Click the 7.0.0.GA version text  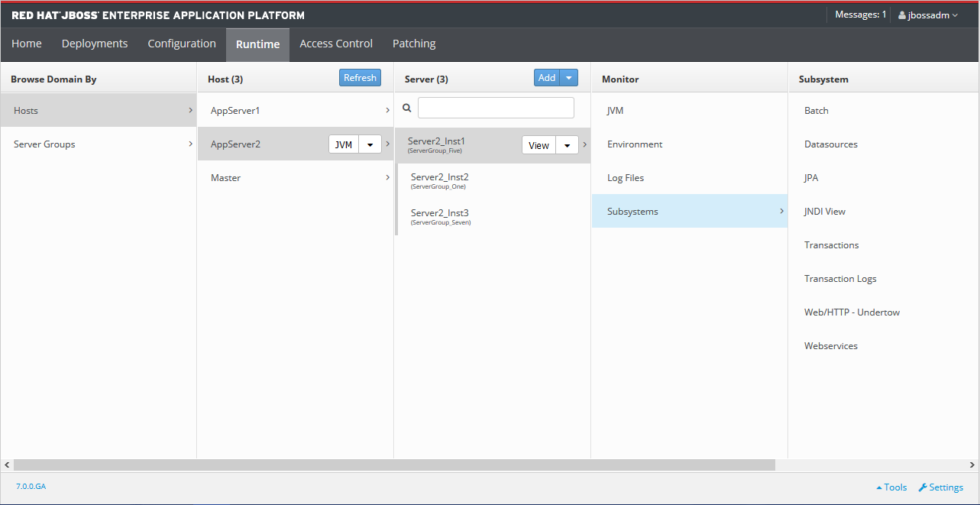coord(31,486)
